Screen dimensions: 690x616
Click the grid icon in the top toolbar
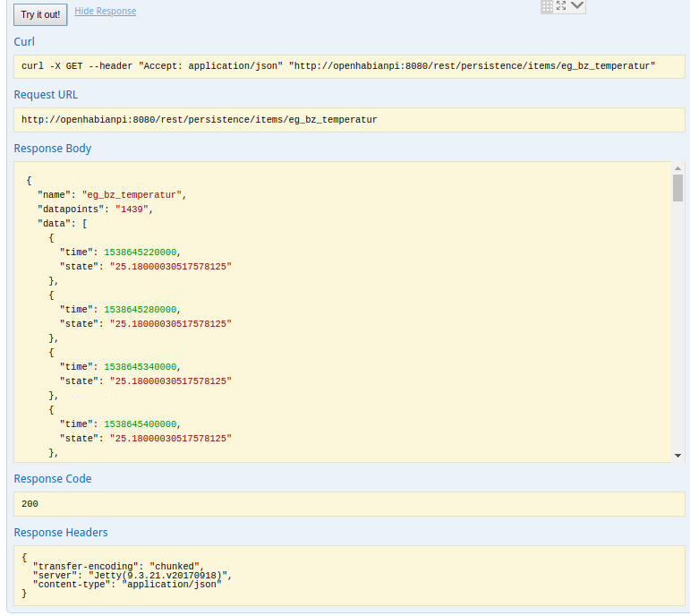pos(547,6)
